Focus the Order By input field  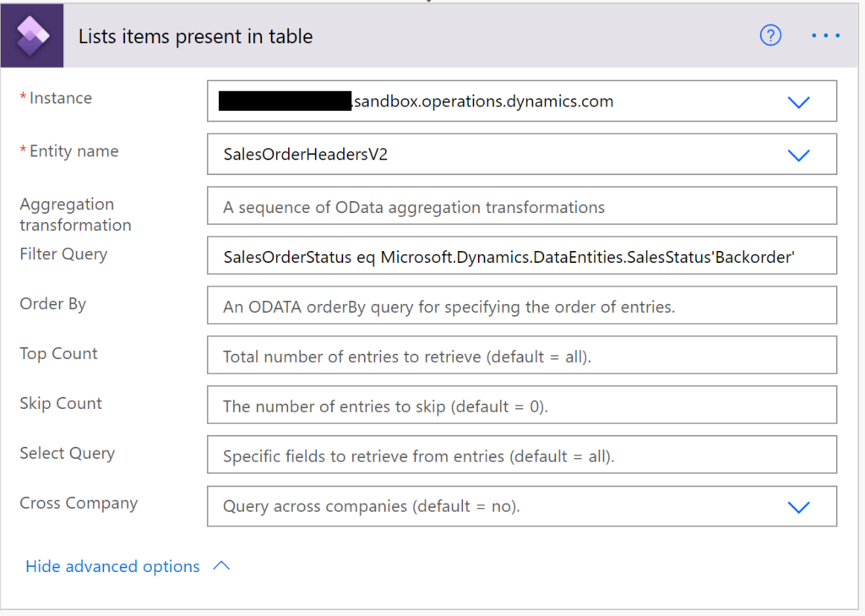522,305
